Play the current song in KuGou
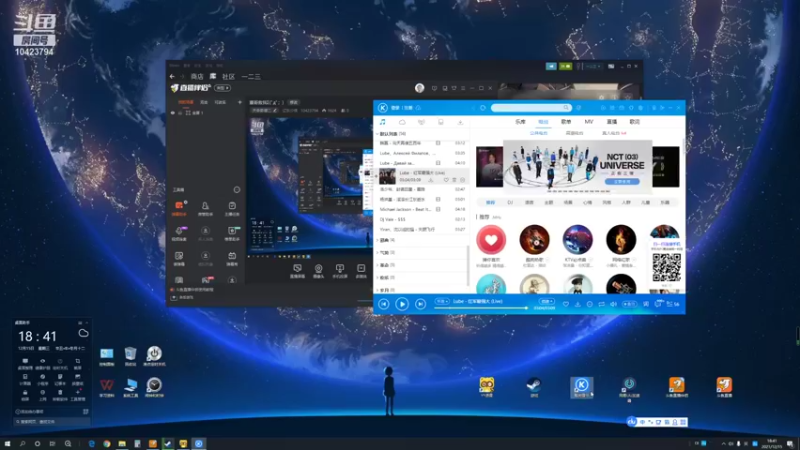800x450 pixels. pyautogui.click(x=402, y=304)
